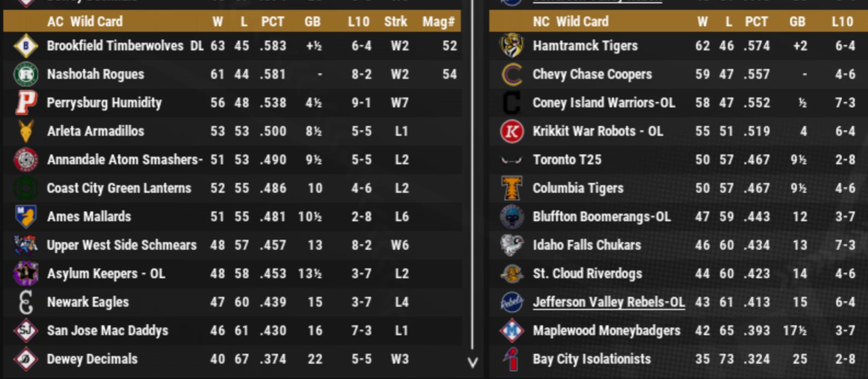This screenshot has height=379, width=868.
Task: Click the Maplewood Moneybadgers logo
Action: (511, 331)
